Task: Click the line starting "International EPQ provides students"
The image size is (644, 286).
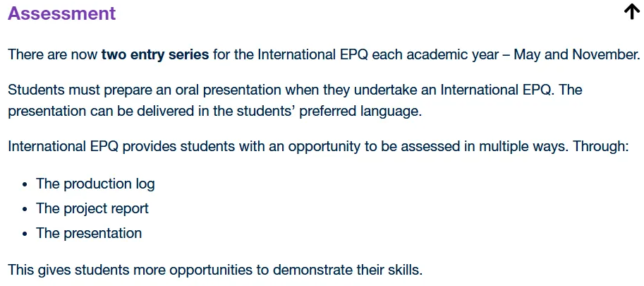Action: click(x=318, y=147)
